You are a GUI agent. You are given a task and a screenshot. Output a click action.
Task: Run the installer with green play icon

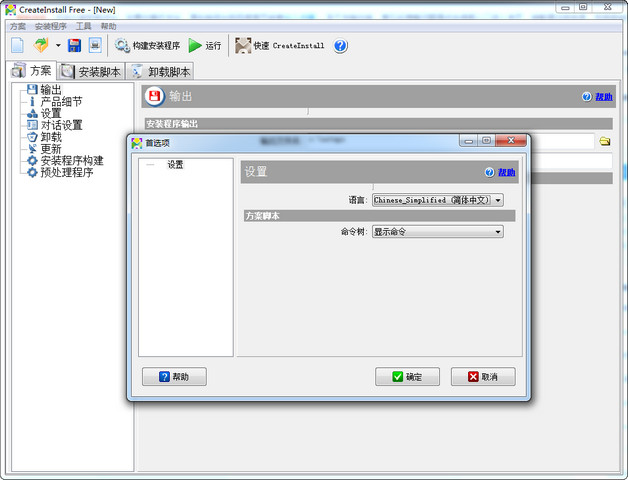[205, 45]
